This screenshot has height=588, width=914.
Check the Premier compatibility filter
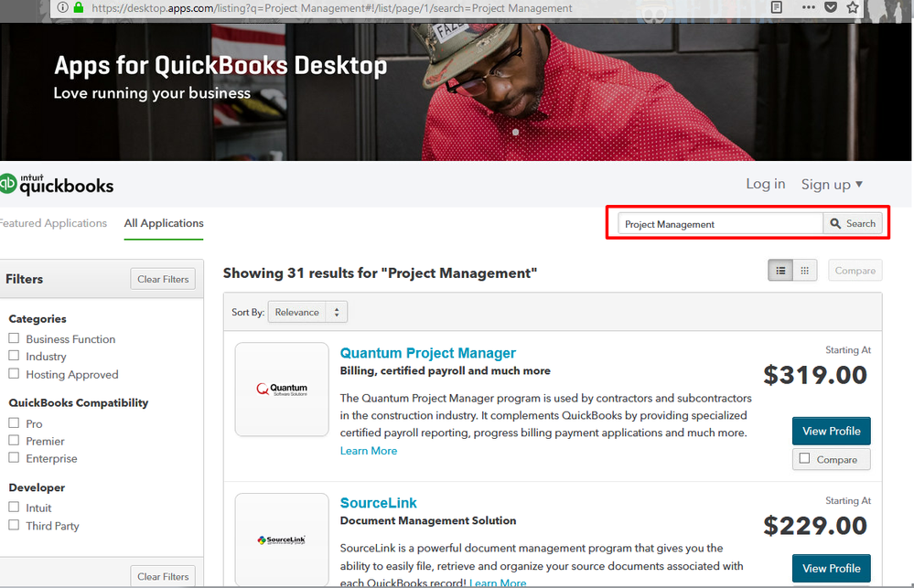(x=14, y=441)
